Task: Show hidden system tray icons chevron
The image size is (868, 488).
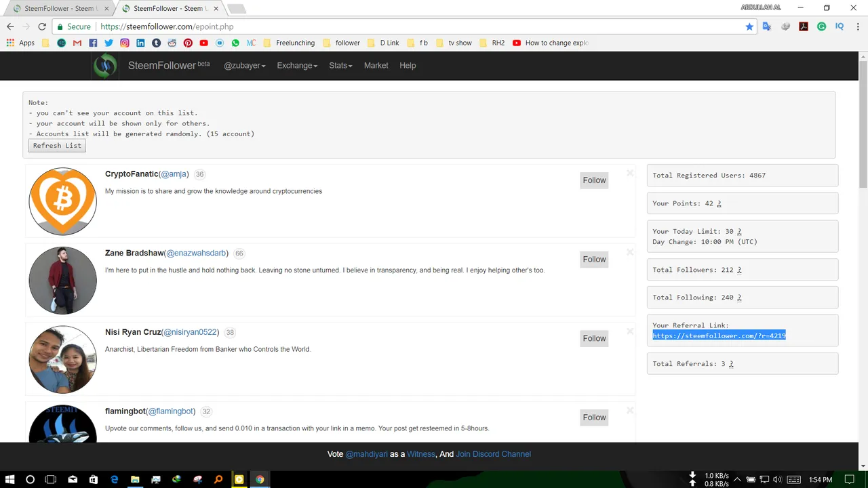Action: (738, 480)
